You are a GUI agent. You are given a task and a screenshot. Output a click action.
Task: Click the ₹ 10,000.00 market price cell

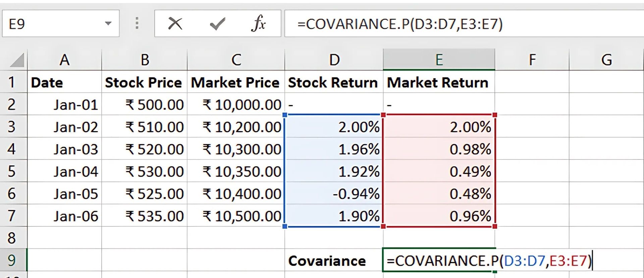point(236,105)
